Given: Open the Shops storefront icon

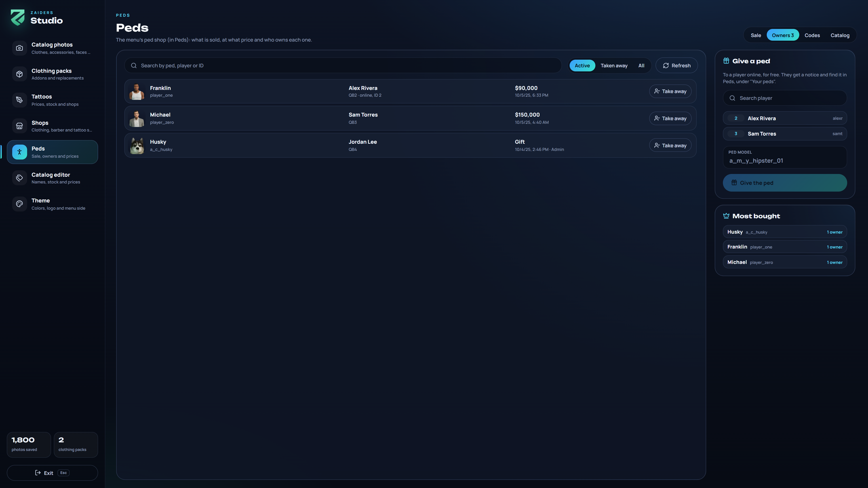Looking at the screenshot, I should pyautogui.click(x=19, y=126).
